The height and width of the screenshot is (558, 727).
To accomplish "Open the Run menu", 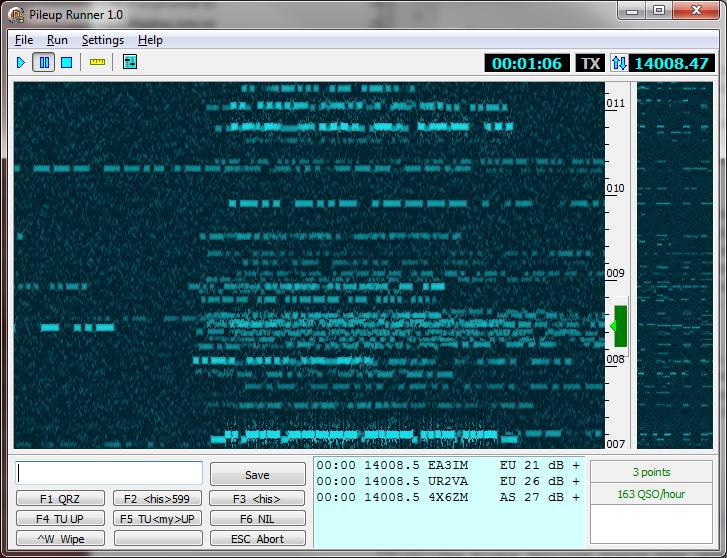I will coord(57,40).
